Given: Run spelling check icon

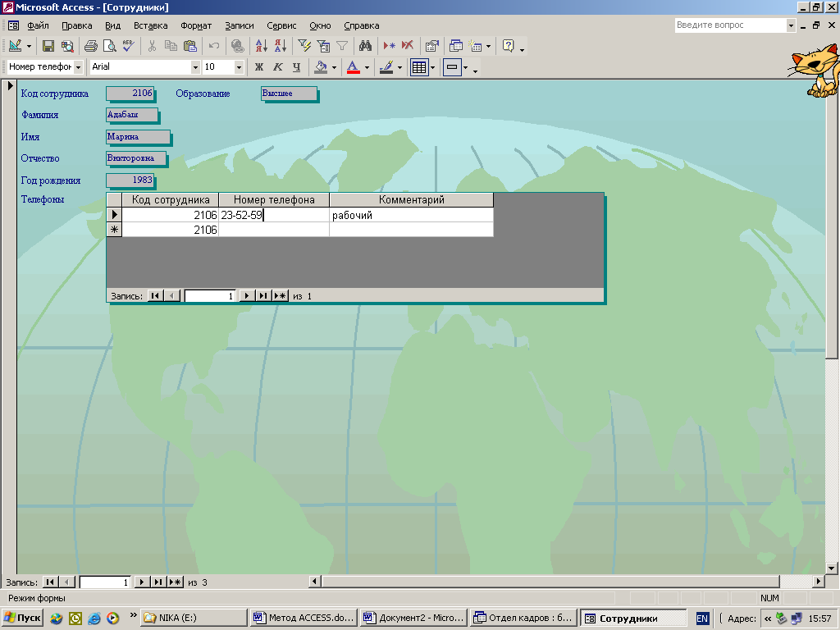Looking at the screenshot, I should tap(128, 46).
